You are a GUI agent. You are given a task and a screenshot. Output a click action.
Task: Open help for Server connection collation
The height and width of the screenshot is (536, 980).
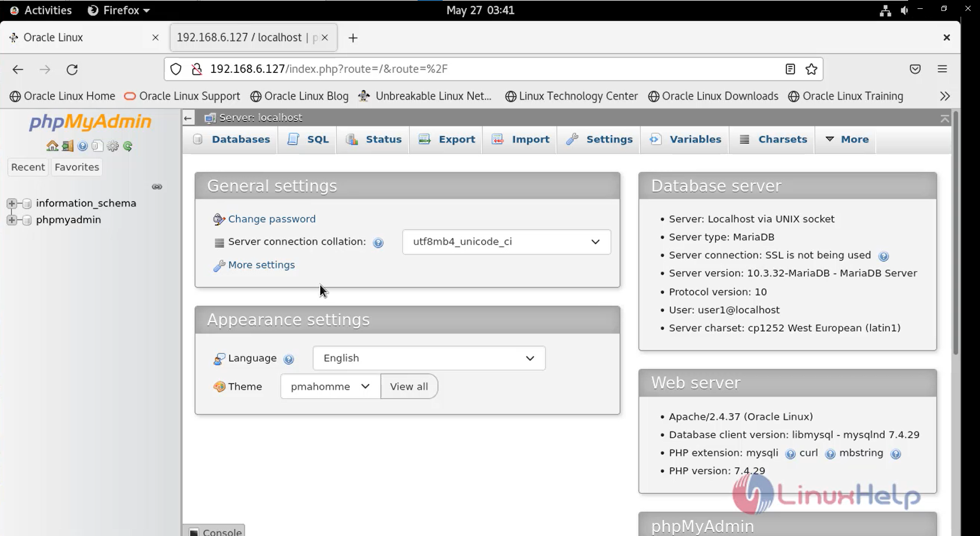coord(379,243)
